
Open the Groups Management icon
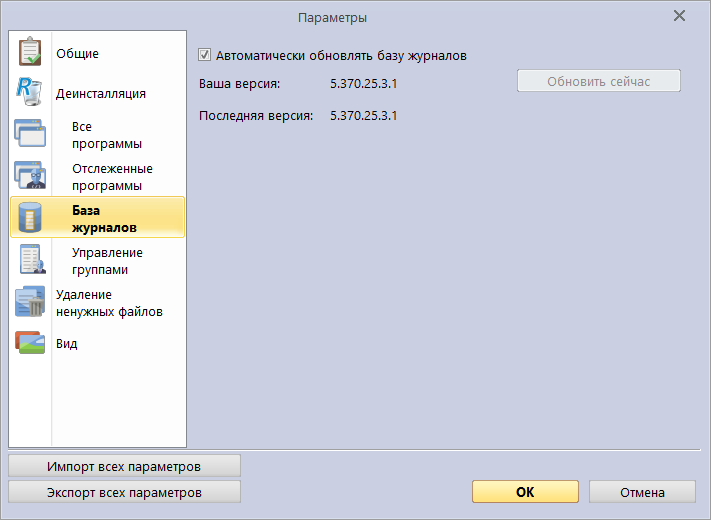pos(30,260)
